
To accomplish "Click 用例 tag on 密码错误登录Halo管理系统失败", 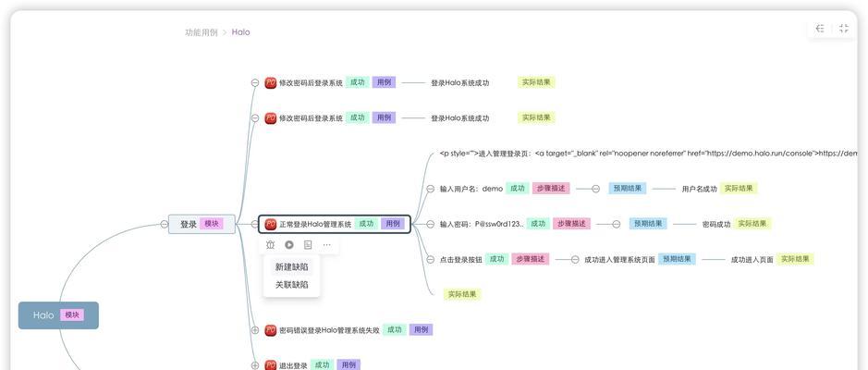I will pos(421,329).
